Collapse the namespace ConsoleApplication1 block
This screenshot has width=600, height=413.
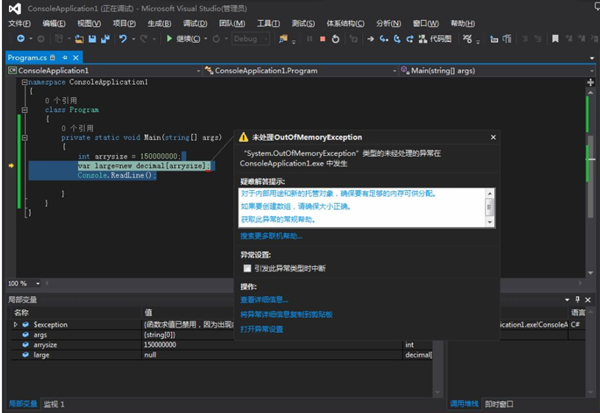click(24, 82)
